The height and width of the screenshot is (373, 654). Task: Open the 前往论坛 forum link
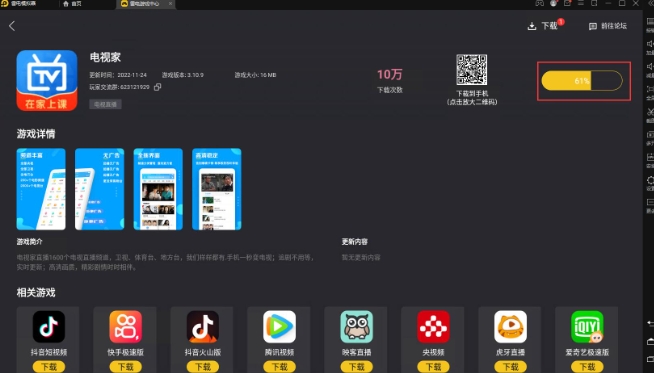pyautogui.click(x=608, y=26)
